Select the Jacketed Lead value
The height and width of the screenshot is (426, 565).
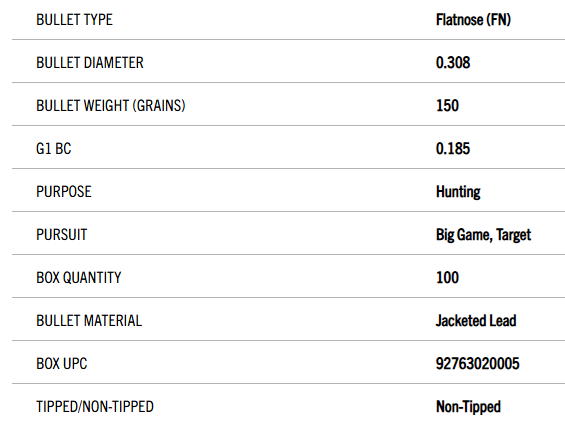pyautogui.click(x=476, y=320)
